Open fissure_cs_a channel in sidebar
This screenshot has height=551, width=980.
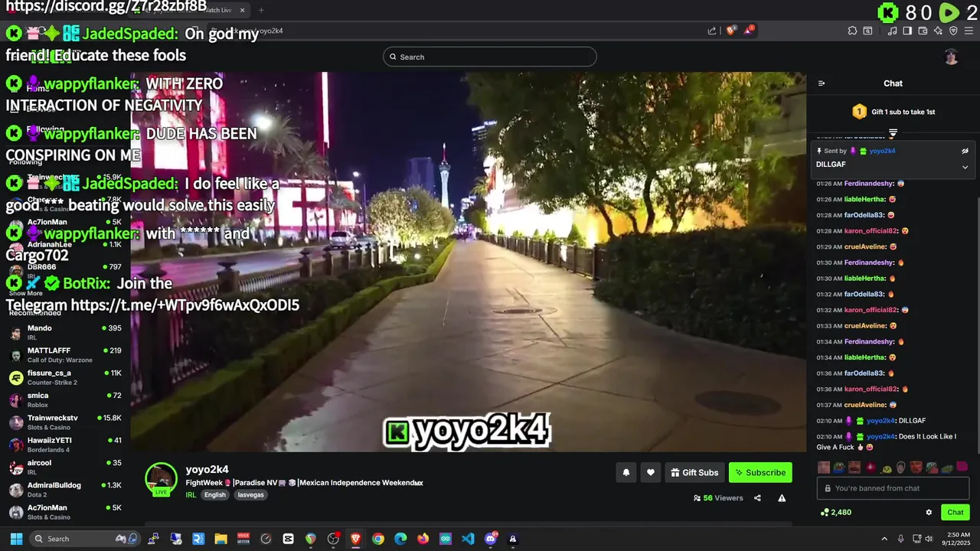(x=65, y=378)
